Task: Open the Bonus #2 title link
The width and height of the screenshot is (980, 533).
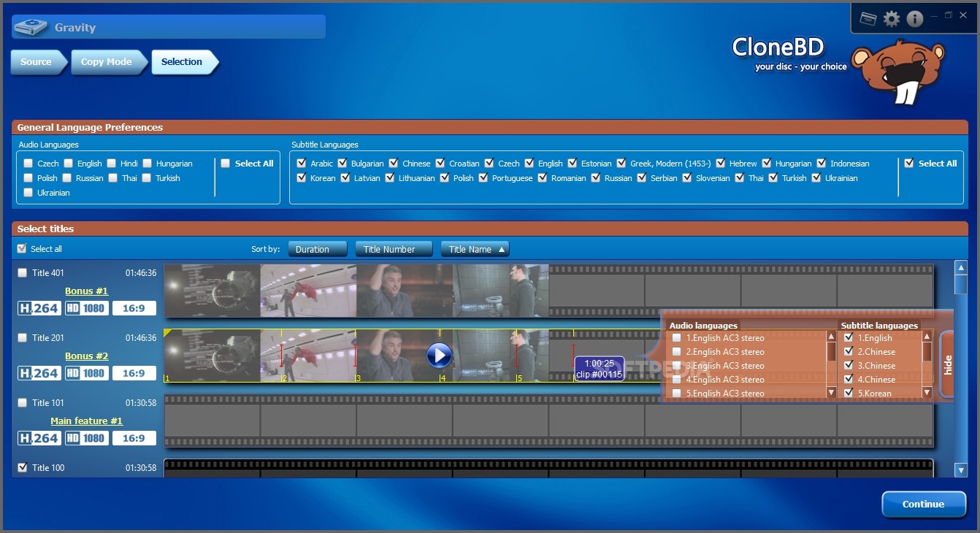Action: point(86,356)
